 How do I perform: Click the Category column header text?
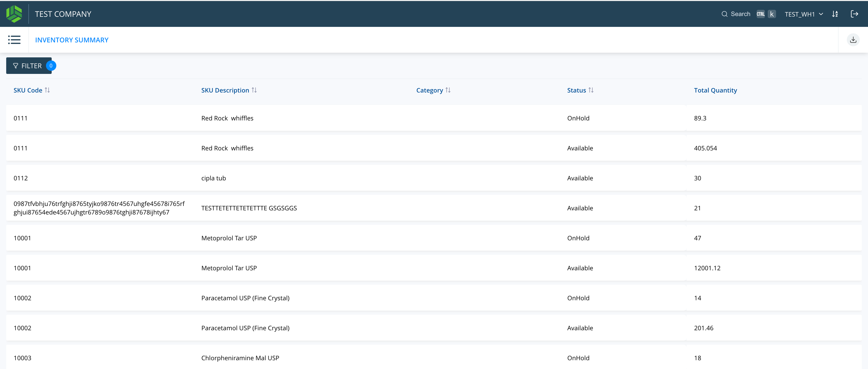click(429, 90)
